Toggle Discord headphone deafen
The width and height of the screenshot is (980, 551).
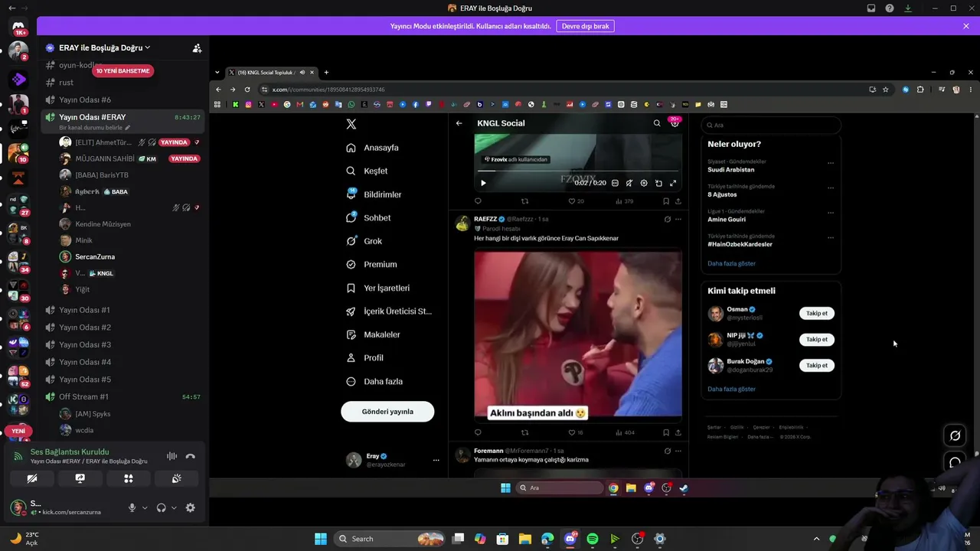pyautogui.click(x=162, y=507)
